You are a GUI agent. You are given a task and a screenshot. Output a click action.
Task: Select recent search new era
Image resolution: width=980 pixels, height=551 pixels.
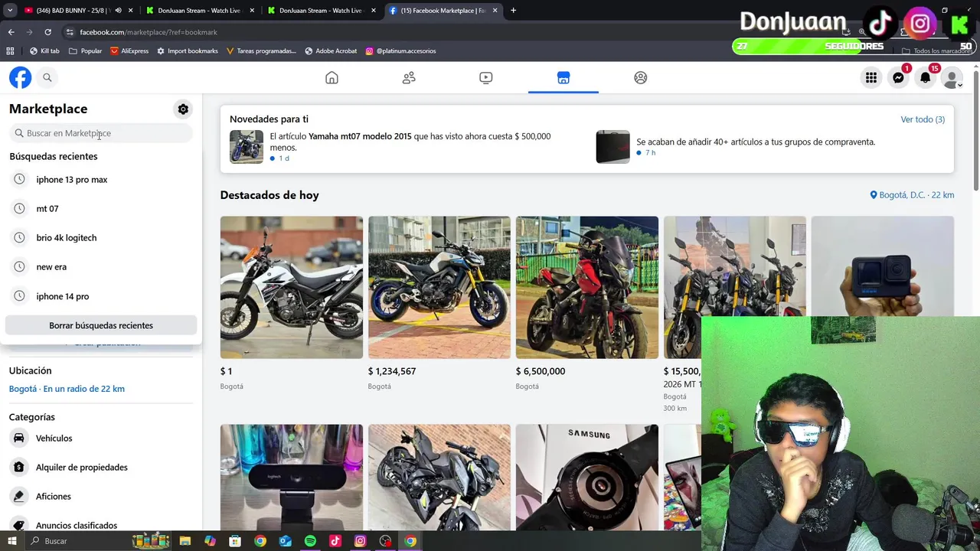coord(101,266)
